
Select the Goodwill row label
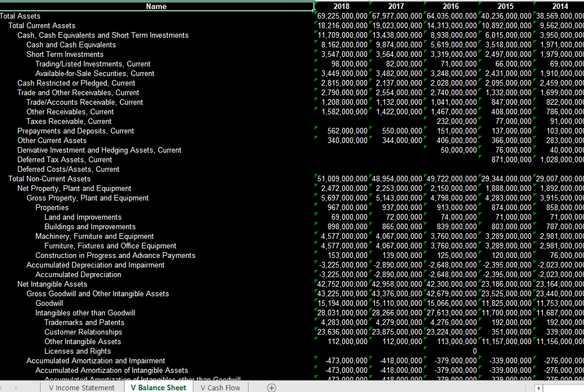(49, 302)
